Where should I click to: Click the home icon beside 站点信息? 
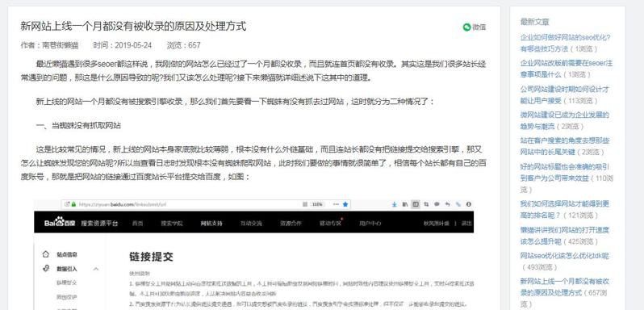tap(46, 254)
